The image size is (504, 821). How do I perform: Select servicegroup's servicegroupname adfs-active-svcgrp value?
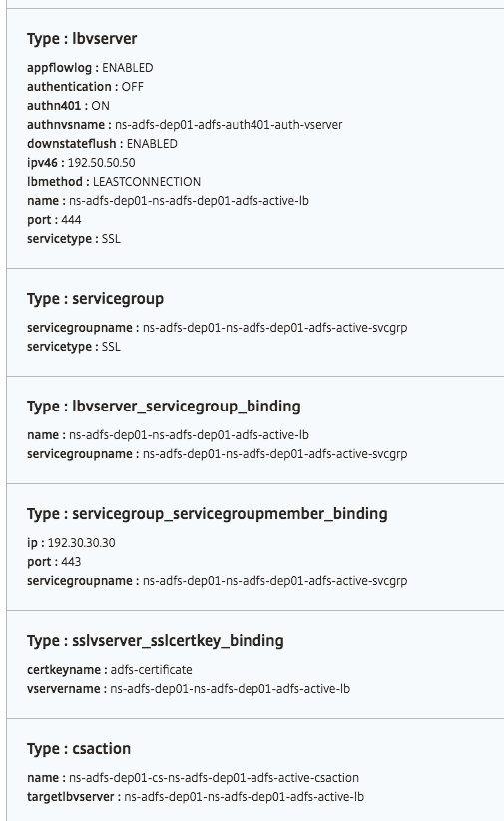coord(274,328)
